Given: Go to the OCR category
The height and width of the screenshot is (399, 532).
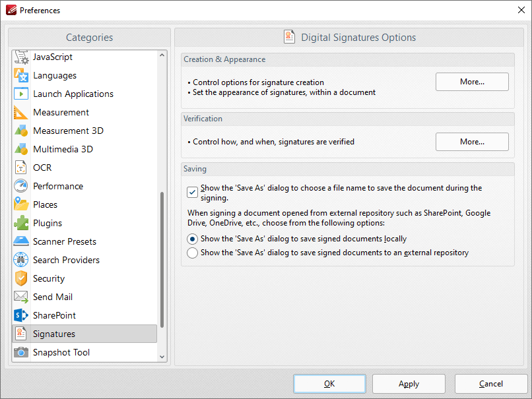Looking at the screenshot, I should 84,168.
